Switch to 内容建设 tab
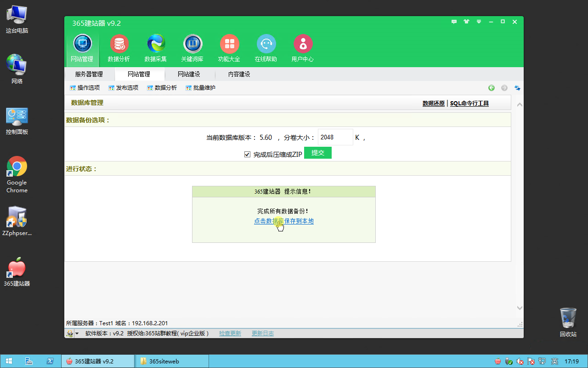 239,74
